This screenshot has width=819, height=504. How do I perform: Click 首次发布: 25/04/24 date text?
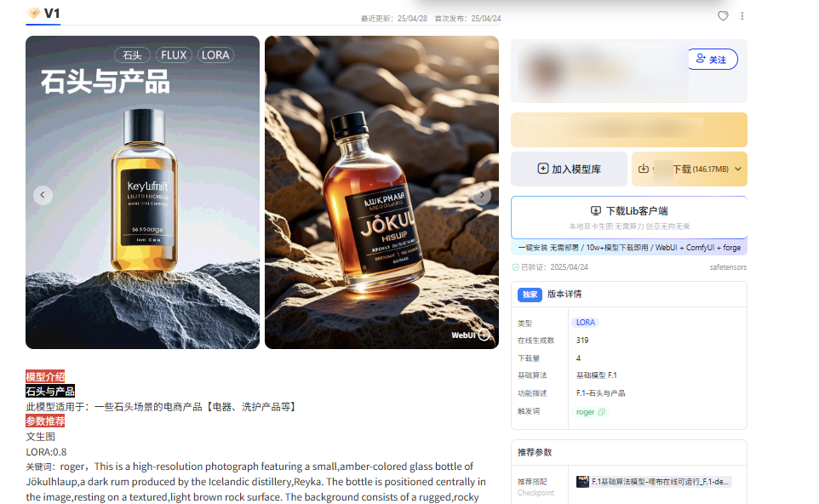[x=467, y=18]
